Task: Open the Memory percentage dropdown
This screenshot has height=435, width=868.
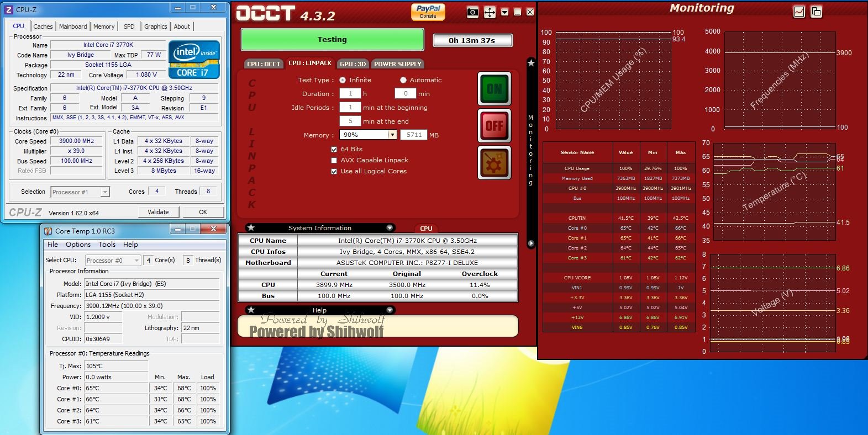Action: [x=392, y=135]
